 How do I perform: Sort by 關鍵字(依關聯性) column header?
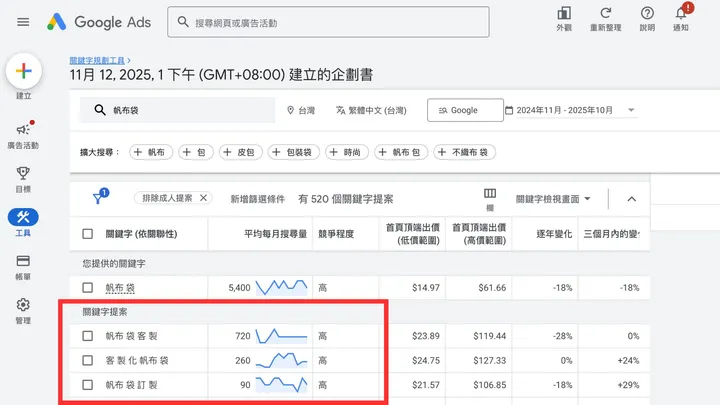[141, 234]
